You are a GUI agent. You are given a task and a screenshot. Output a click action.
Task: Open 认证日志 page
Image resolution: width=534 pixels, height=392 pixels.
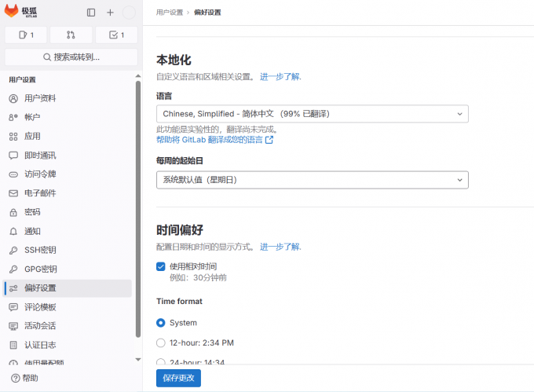67,345
